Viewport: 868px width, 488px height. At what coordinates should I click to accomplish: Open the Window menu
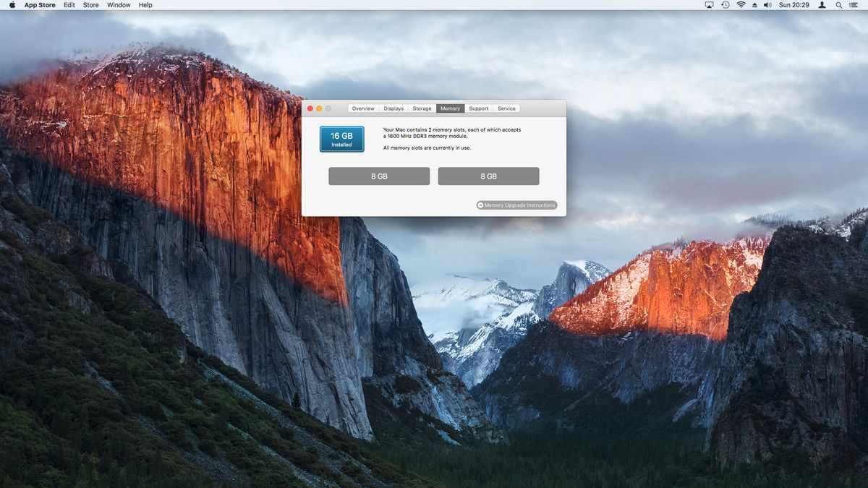point(118,5)
